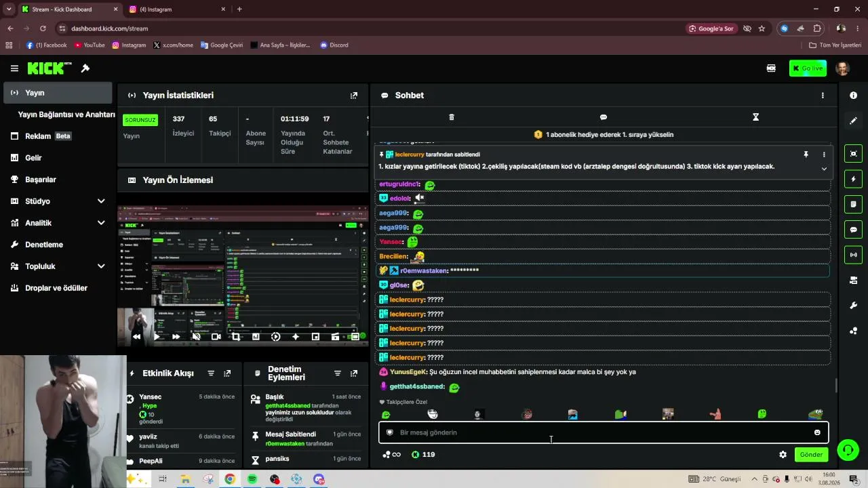Click the pickaxe icon beside the Kick logo
Viewport: 868px width, 488px height.
(85, 68)
